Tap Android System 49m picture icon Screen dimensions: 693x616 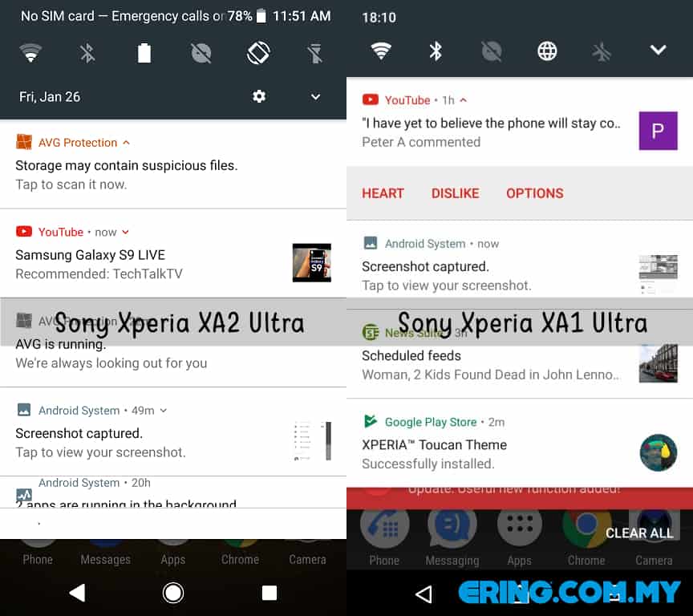pyautogui.click(x=24, y=410)
